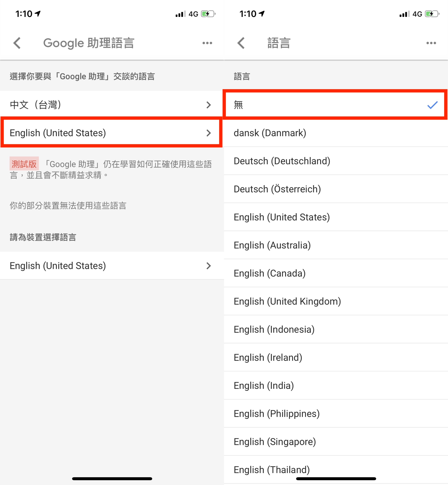
Task: Pick English (India) from list
Action: (x=336, y=386)
